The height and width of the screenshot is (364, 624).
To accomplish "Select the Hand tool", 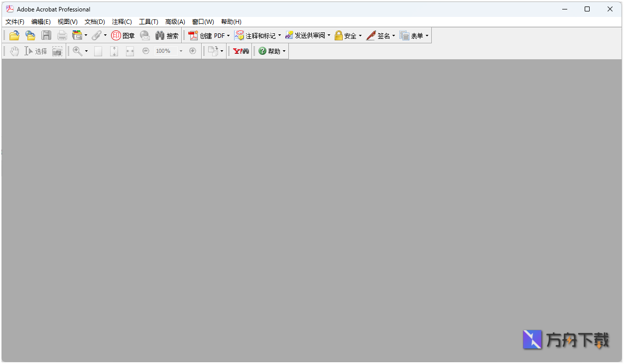I will (x=13, y=51).
